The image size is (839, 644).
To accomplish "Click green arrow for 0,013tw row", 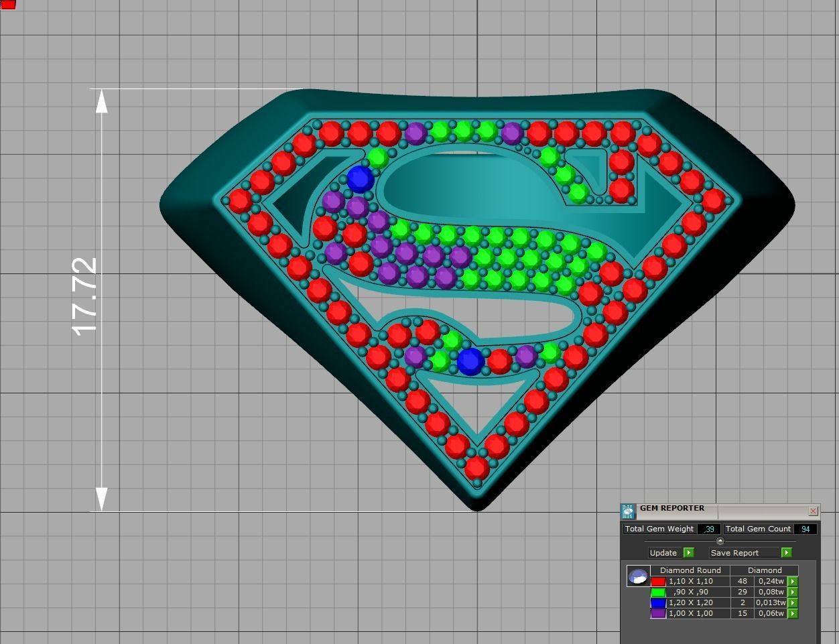I will [793, 603].
